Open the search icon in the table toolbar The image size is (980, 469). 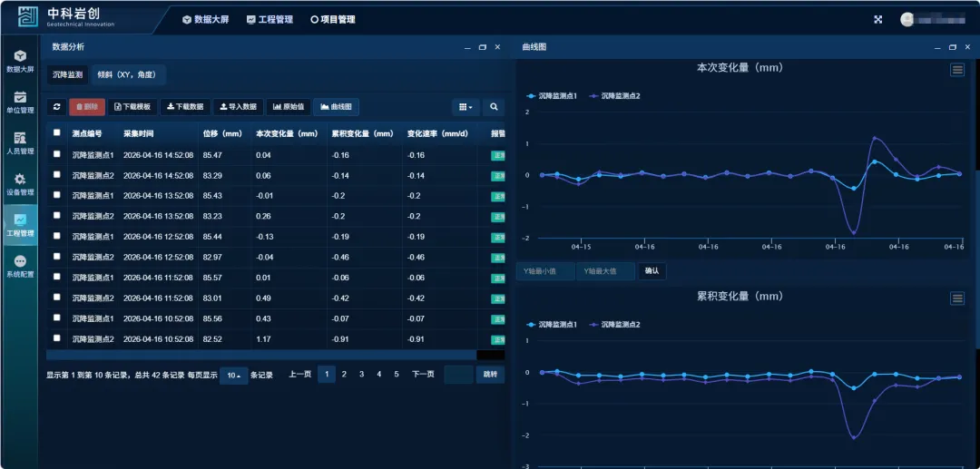pyautogui.click(x=494, y=107)
